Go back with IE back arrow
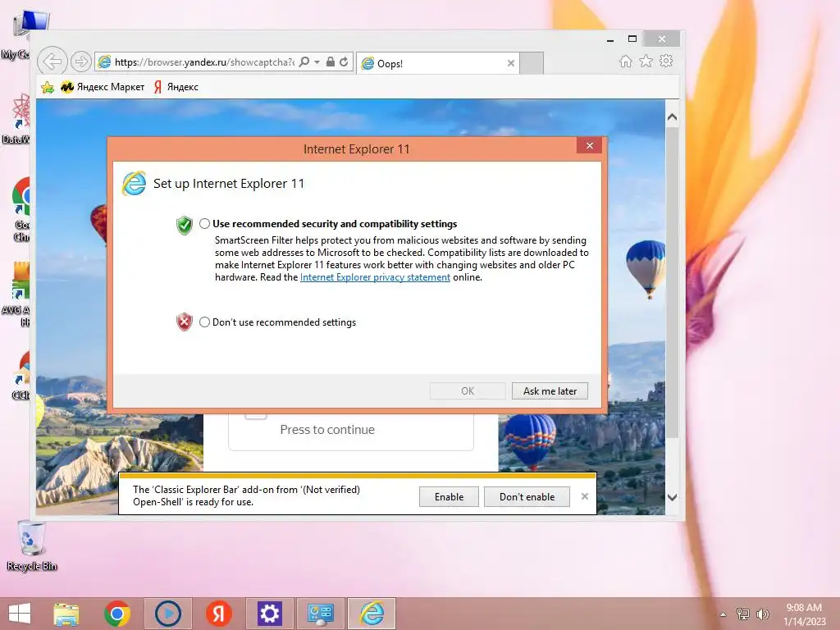840x630 pixels. click(x=52, y=62)
